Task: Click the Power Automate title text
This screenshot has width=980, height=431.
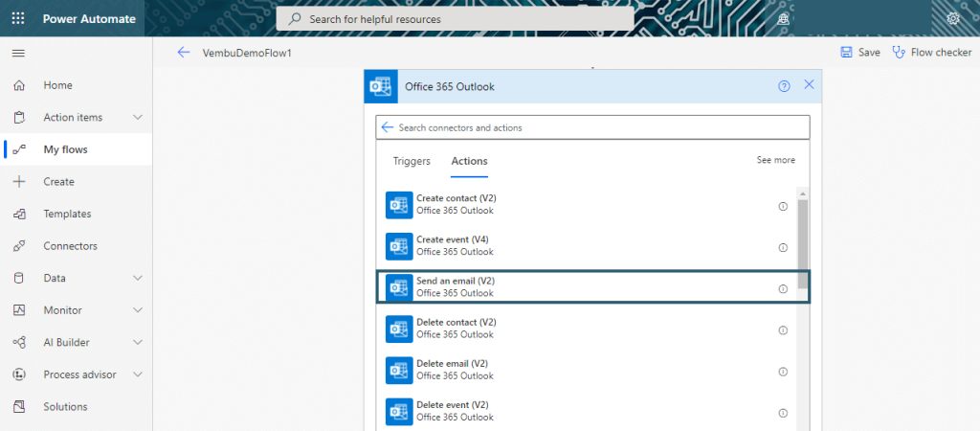Action: 89,19
